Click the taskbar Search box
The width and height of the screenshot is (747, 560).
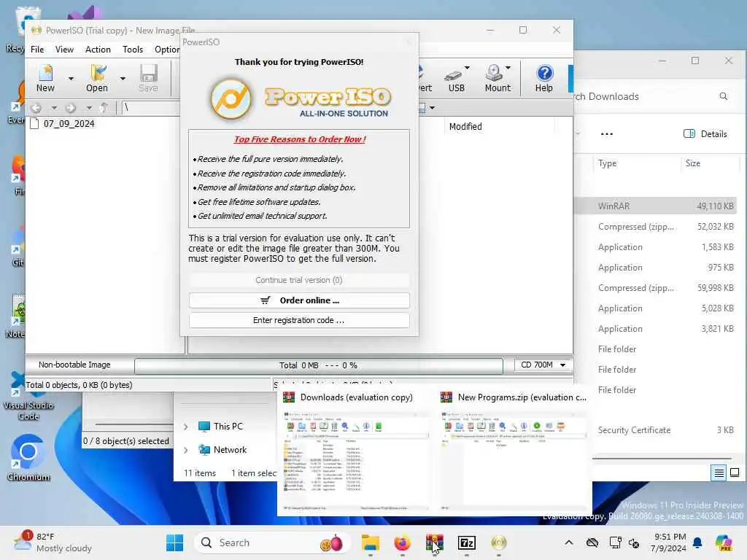273,542
